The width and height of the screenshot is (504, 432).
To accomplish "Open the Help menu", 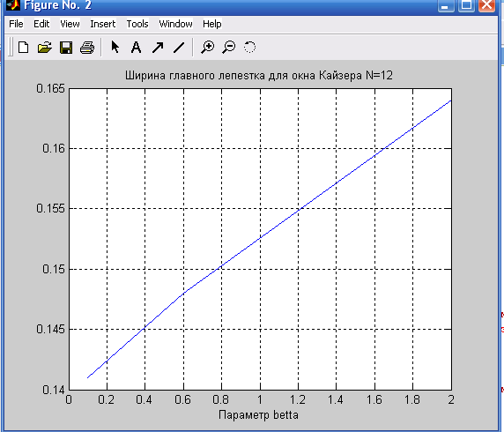I will [x=211, y=24].
